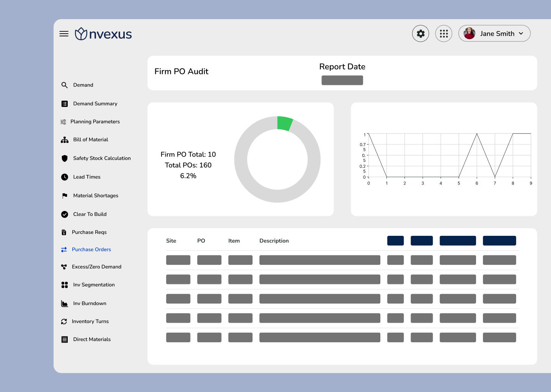Open the apps grid launcher
The height and width of the screenshot is (392, 551).
pyautogui.click(x=444, y=34)
